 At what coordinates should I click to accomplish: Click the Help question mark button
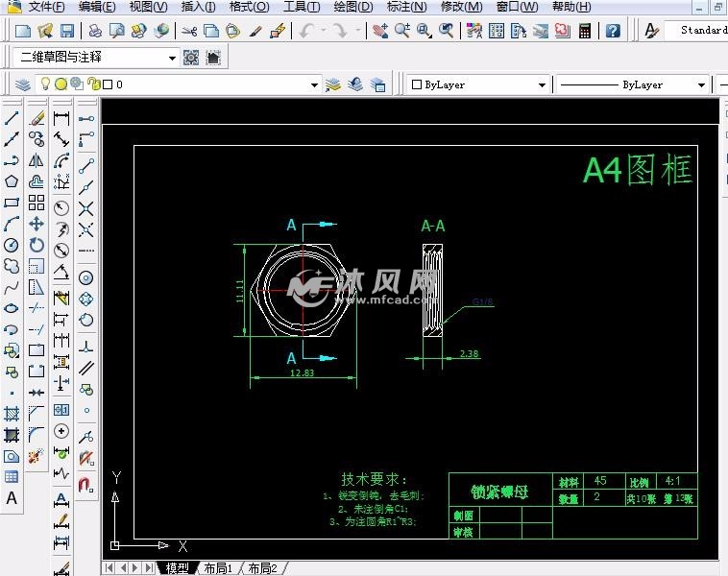(x=613, y=31)
